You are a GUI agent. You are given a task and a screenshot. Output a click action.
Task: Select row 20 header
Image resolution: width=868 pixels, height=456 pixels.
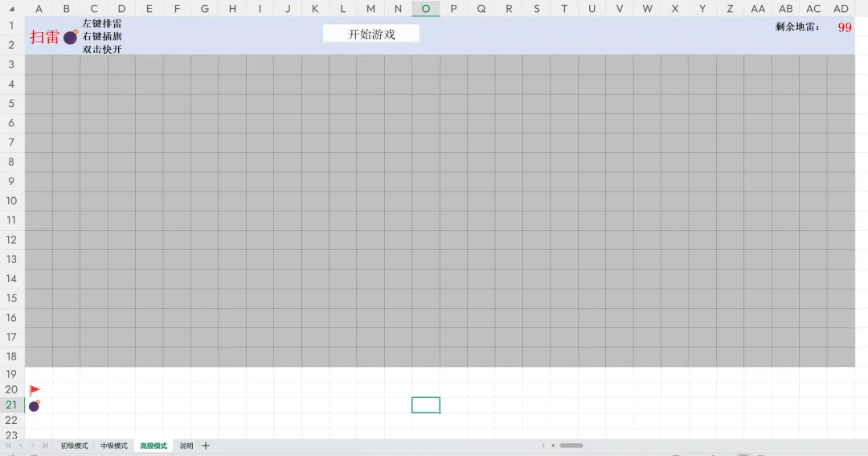(11, 389)
